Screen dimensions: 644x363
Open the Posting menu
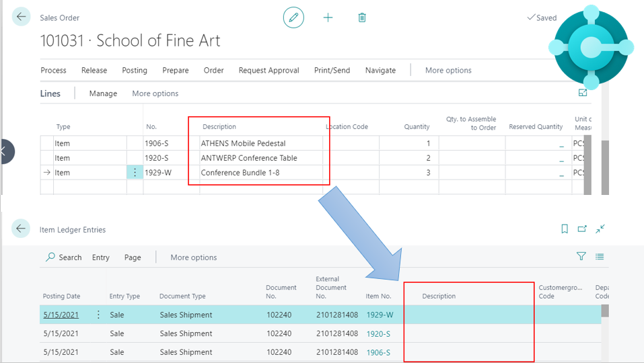click(135, 70)
